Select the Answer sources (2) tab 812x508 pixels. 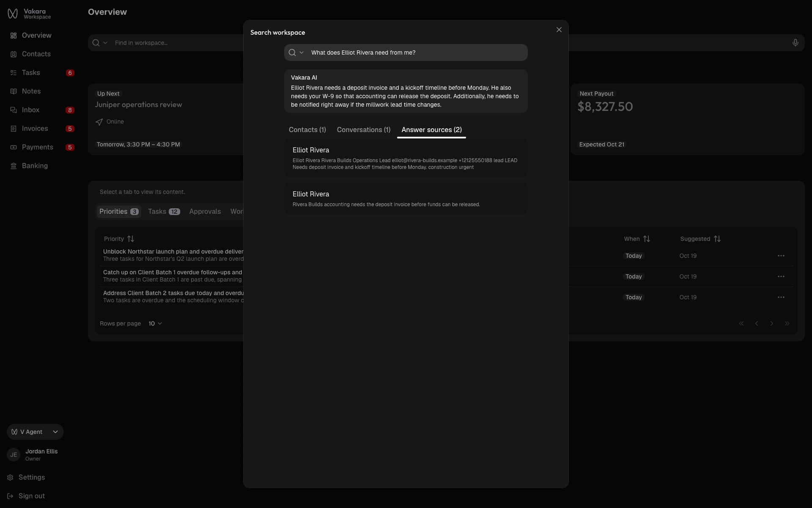pos(431,130)
